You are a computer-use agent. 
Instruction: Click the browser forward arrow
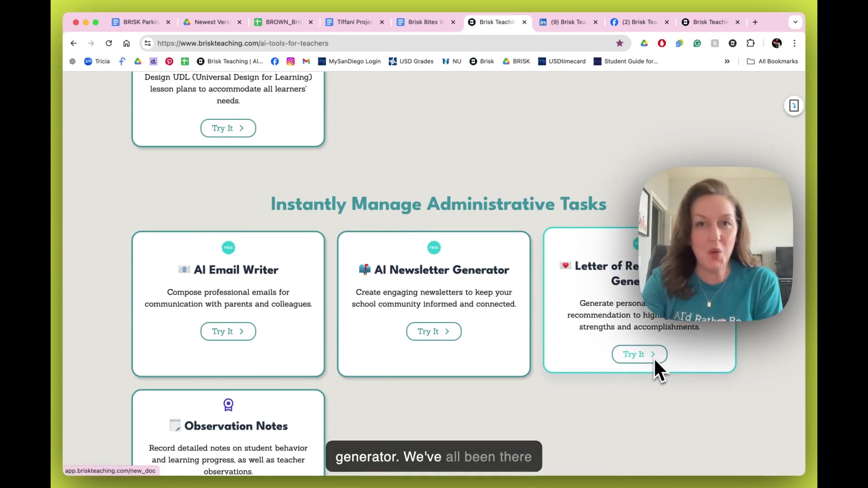[91, 43]
